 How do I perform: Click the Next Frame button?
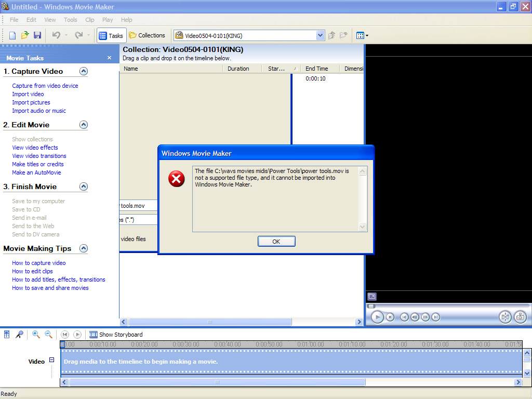[425, 317]
